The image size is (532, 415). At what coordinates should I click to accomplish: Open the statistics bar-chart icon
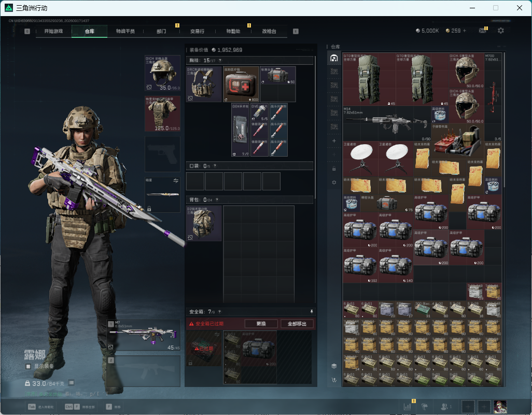coord(408,407)
